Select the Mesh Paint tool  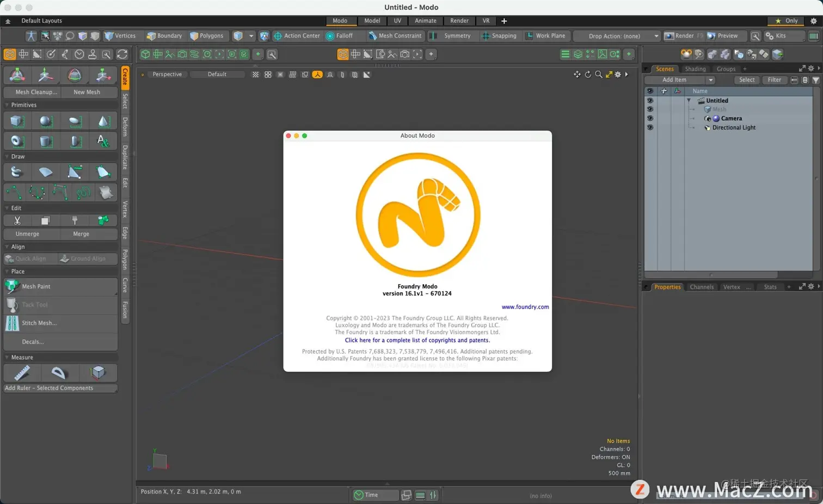[60, 286]
